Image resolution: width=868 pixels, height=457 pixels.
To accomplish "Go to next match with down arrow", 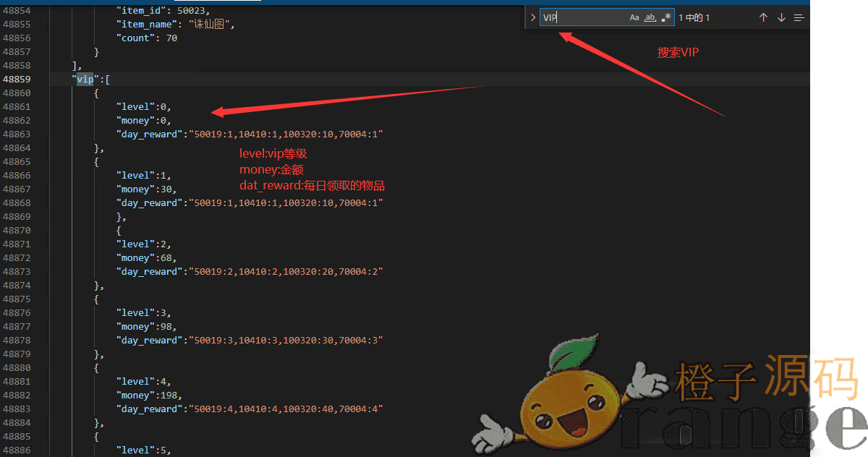I will coord(781,17).
